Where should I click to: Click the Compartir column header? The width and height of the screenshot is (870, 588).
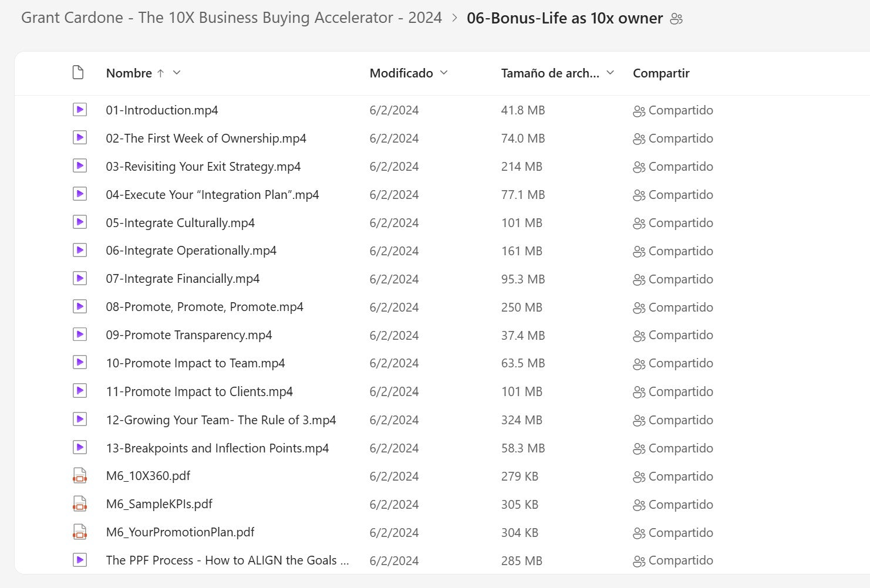coord(660,73)
